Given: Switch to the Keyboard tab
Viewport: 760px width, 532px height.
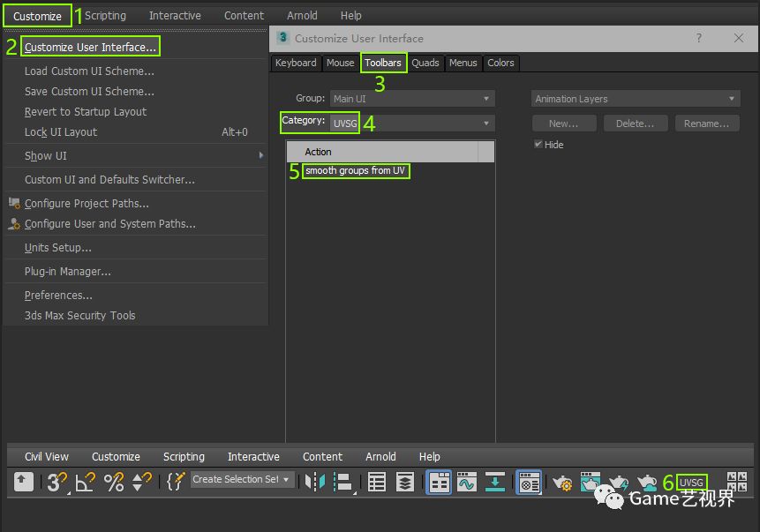Looking at the screenshot, I should (x=296, y=63).
